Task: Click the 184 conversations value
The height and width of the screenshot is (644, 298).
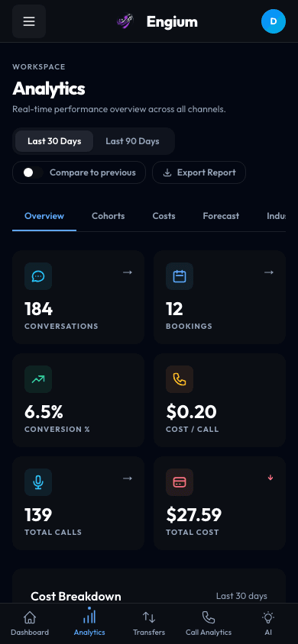Action: click(39, 309)
